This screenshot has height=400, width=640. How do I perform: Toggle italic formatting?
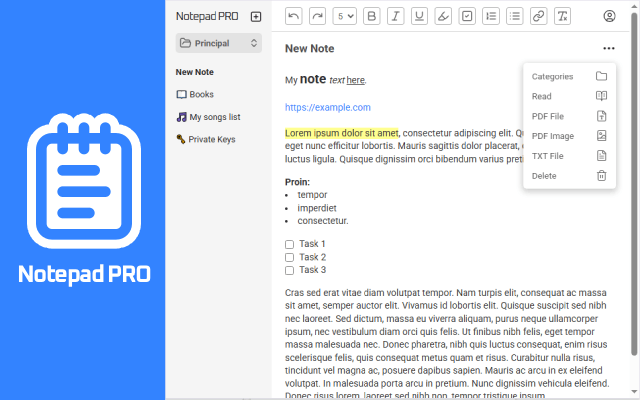click(x=396, y=16)
